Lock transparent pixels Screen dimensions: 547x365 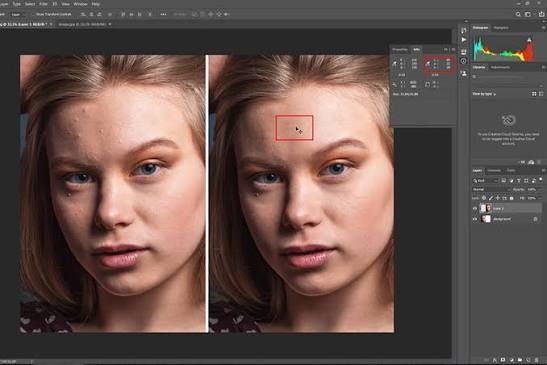tap(484, 198)
